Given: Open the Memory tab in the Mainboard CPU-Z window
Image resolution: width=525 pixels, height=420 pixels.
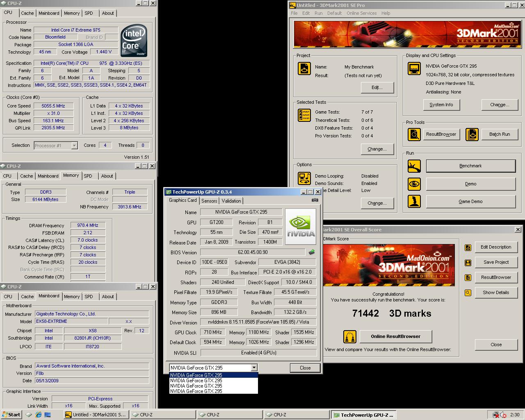Looking at the screenshot, I should click(72, 297).
